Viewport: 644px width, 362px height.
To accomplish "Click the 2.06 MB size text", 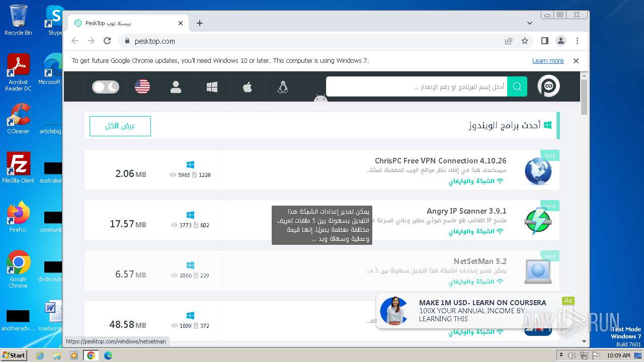I will pyautogui.click(x=130, y=174).
